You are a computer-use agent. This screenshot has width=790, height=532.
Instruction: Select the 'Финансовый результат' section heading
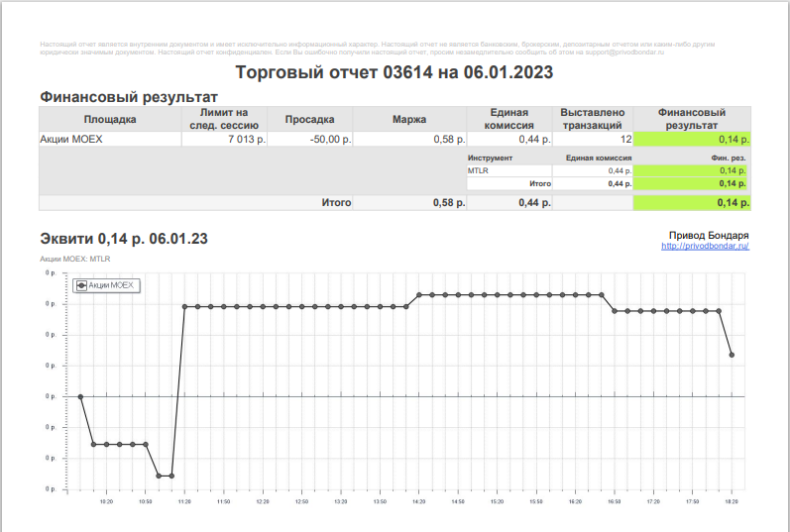(129, 97)
